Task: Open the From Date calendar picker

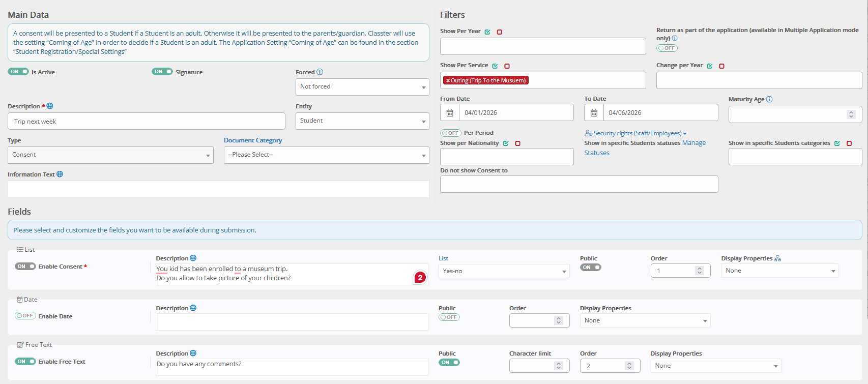Action: [450, 113]
